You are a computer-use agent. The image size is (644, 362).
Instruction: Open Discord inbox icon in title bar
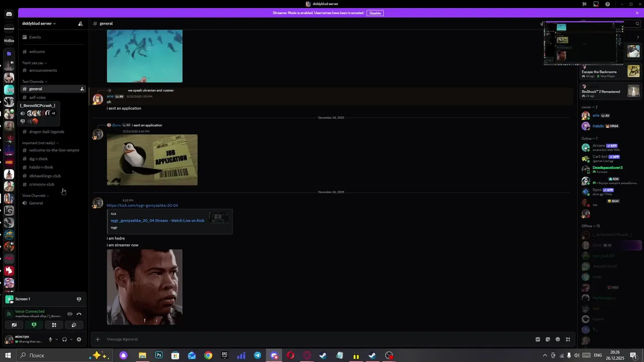pyautogui.click(x=596, y=4)
